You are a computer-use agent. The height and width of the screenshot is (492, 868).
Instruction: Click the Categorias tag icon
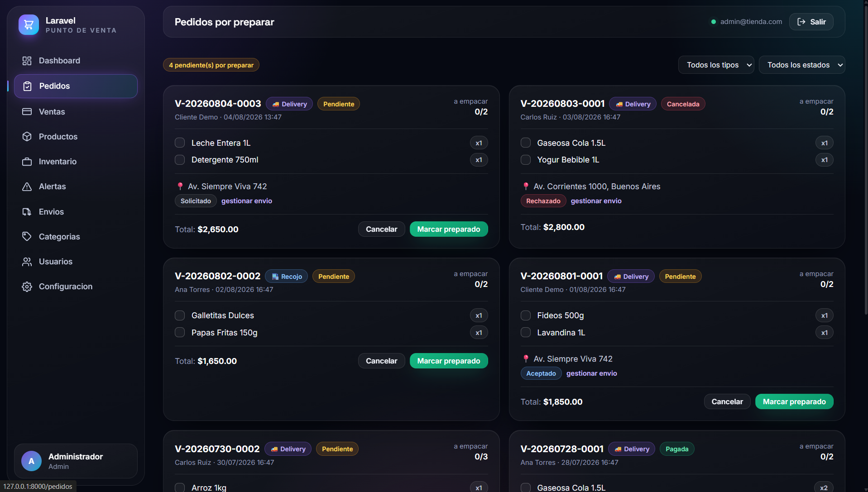coord(27,236)
